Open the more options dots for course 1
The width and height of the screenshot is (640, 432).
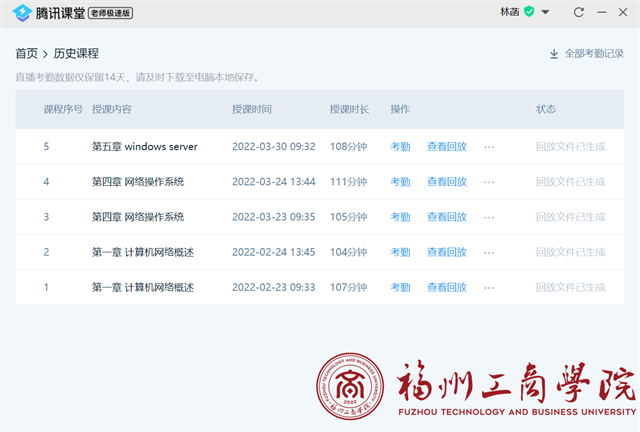click(x=489, y=287)
